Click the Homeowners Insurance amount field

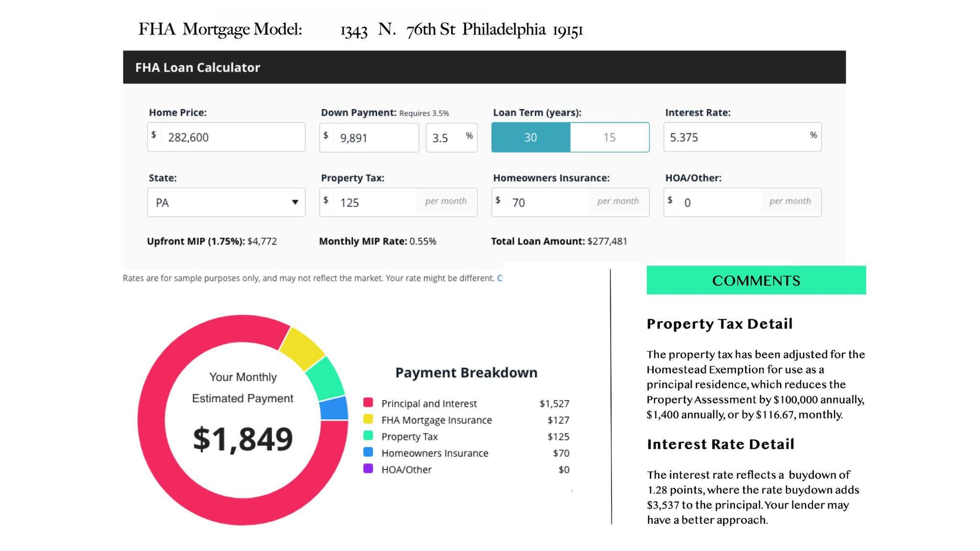click(x=570, y=202)
